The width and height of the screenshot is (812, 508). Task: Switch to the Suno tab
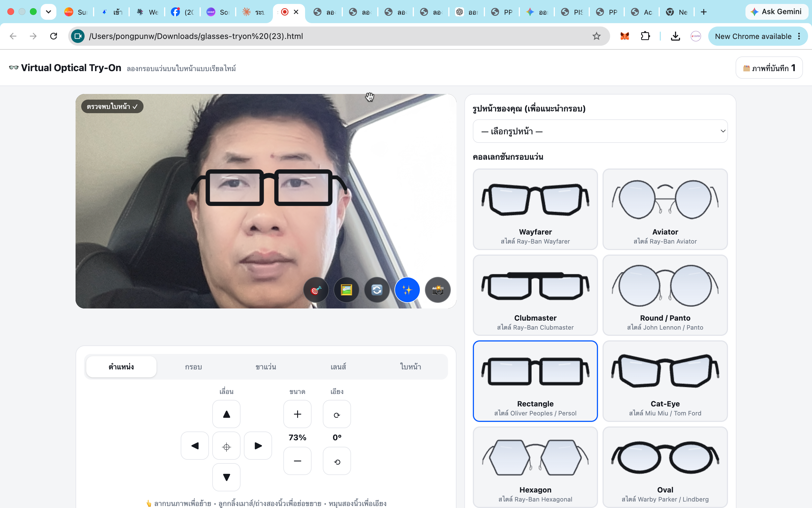(76, 12)
